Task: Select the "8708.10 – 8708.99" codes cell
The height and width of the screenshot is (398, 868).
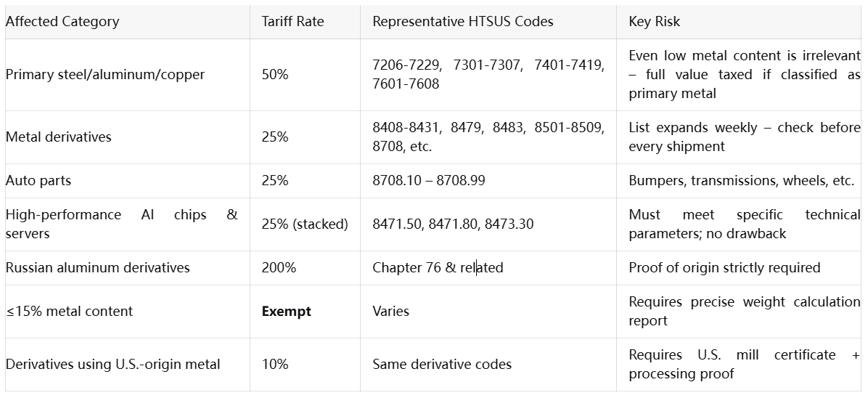Action: coord(428,181)
